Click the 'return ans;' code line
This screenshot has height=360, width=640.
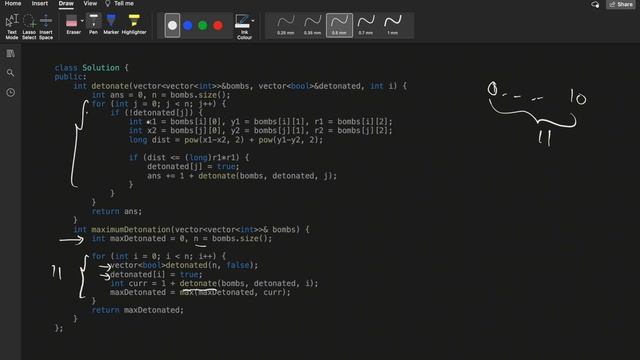(117, 211)
